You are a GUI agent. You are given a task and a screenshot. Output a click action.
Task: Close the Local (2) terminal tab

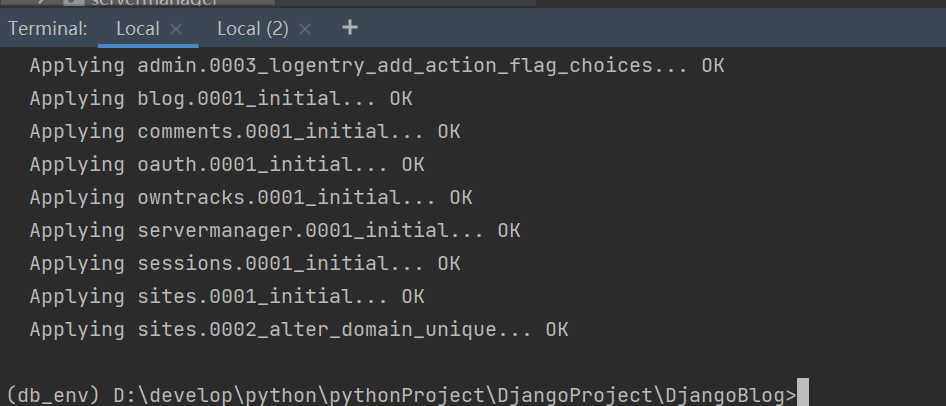[305, 30]
